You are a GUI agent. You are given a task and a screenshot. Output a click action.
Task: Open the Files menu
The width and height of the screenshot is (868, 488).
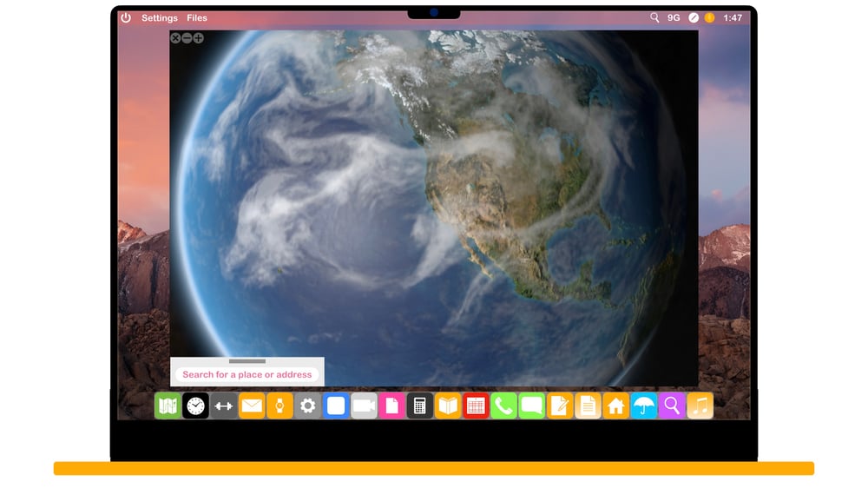point(196,17)
